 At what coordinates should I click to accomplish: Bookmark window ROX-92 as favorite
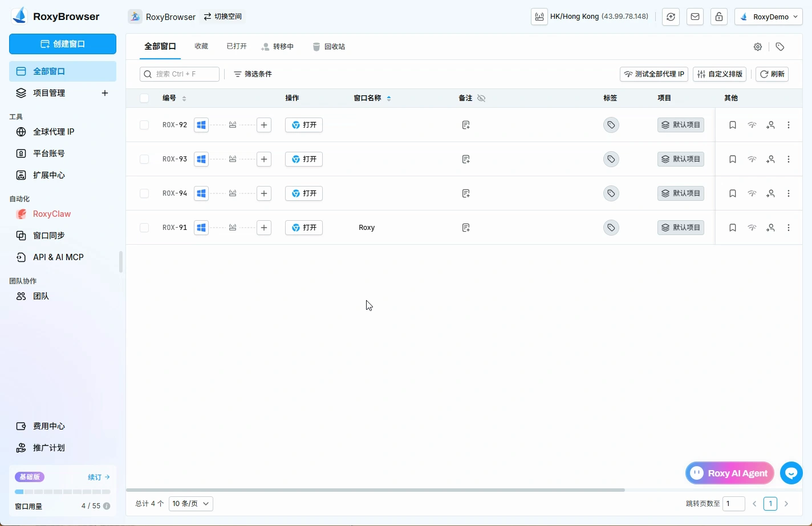733,125
